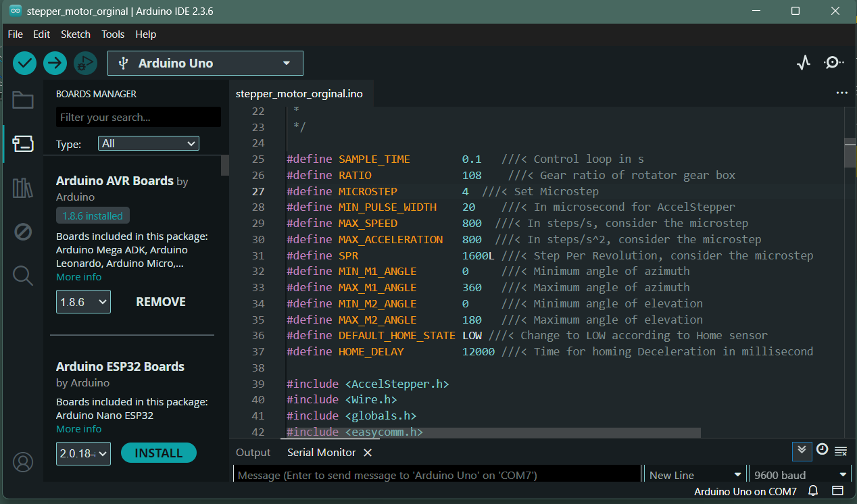This screenshot has height=504, width=857.
Task: Open the File menu
Action: click(x=15, y=34)
